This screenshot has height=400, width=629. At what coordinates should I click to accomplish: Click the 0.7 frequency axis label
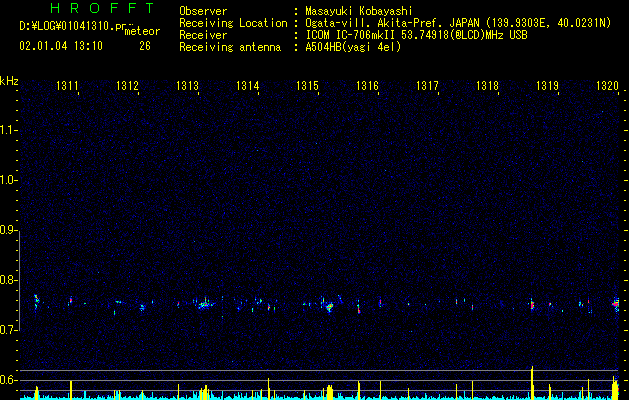[9, 330]
